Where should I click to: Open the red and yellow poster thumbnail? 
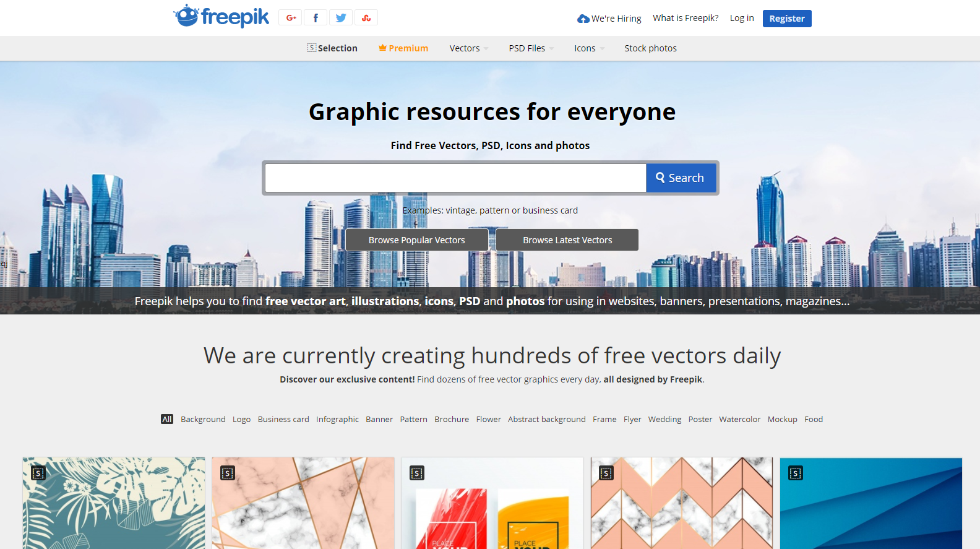click(492, 503)
